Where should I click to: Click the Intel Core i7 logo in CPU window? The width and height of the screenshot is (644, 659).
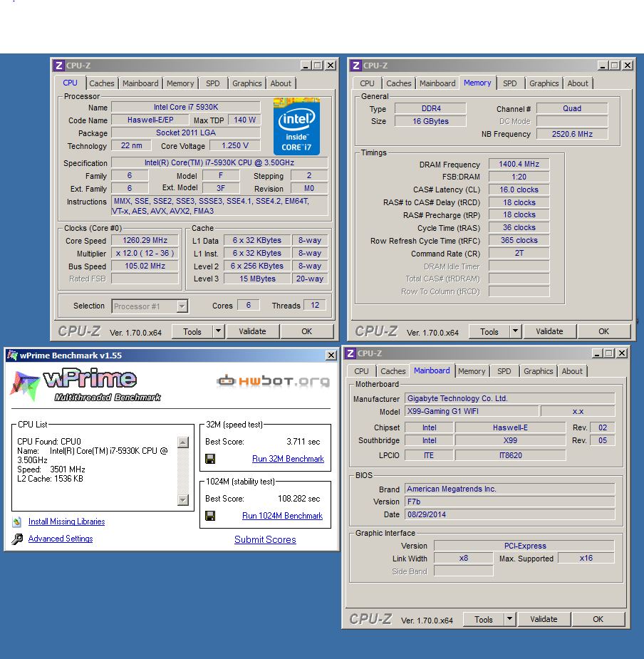coord(296,126)
